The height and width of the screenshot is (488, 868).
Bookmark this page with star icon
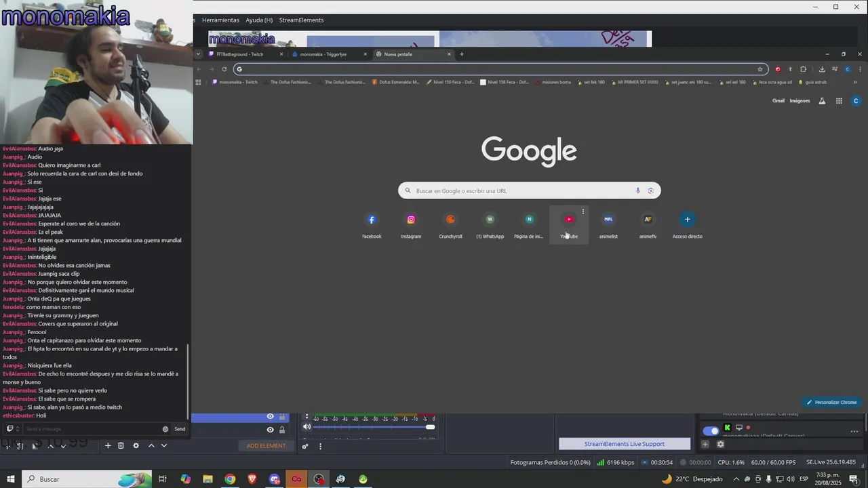click(760, 69)
